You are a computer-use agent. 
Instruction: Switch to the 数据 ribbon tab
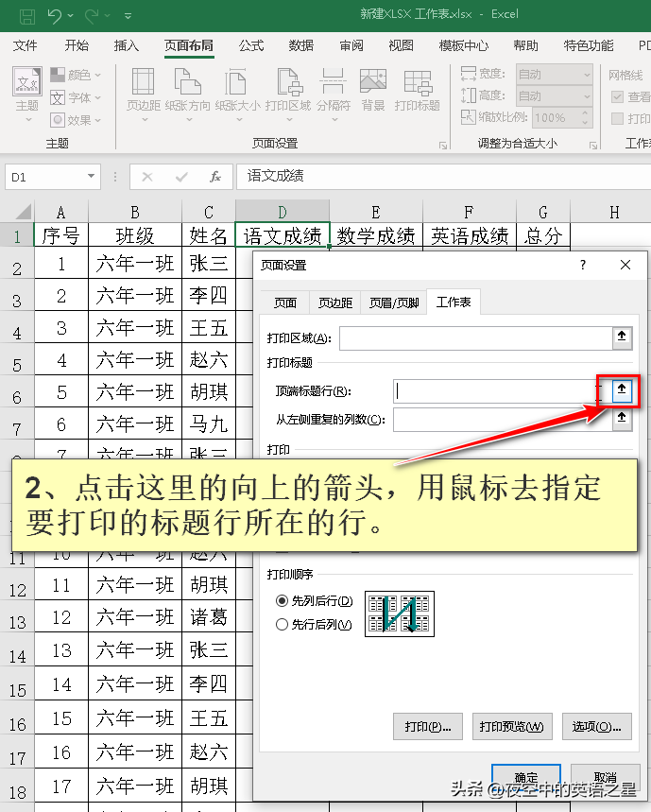point(301,45)
